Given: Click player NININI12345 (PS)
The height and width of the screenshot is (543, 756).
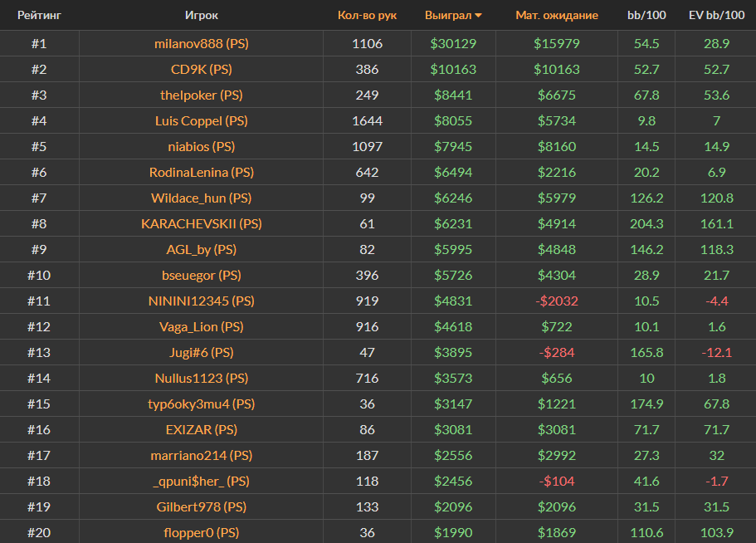Looking at the screenshot, I should tap(201, 301).
